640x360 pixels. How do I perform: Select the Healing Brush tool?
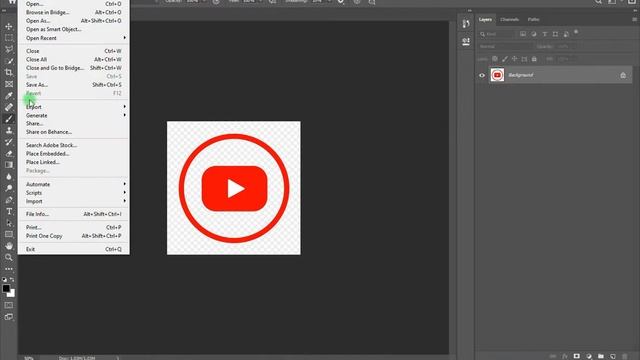pyautogui.click(x=9, y=107)
